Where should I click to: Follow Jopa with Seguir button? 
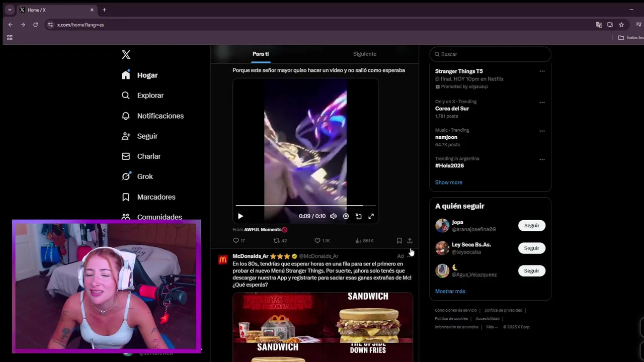click(532, 226)
